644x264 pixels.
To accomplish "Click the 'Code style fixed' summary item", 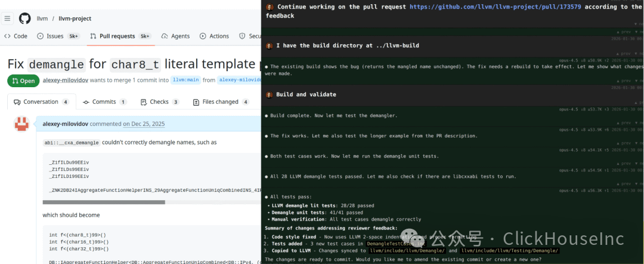I will pyautogui.click(x=371, y=237).
